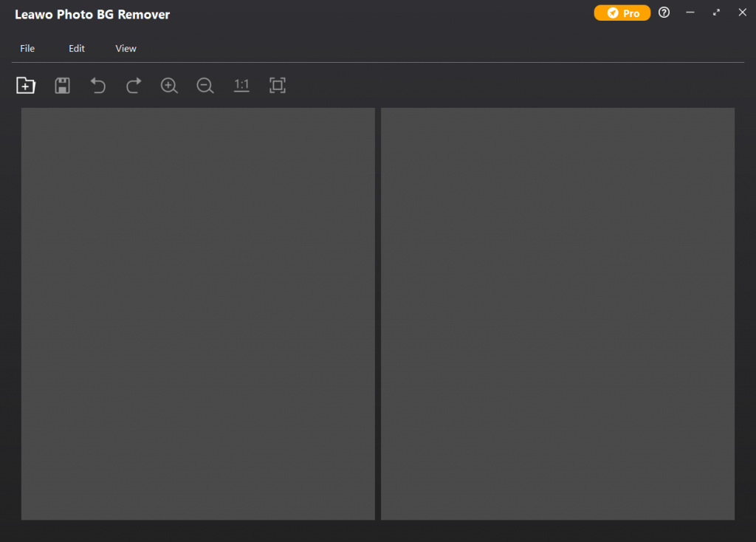Viewport: 756px width, 542px height.
Task: Open an image using the add photo icon
Action: pos(25,85)
